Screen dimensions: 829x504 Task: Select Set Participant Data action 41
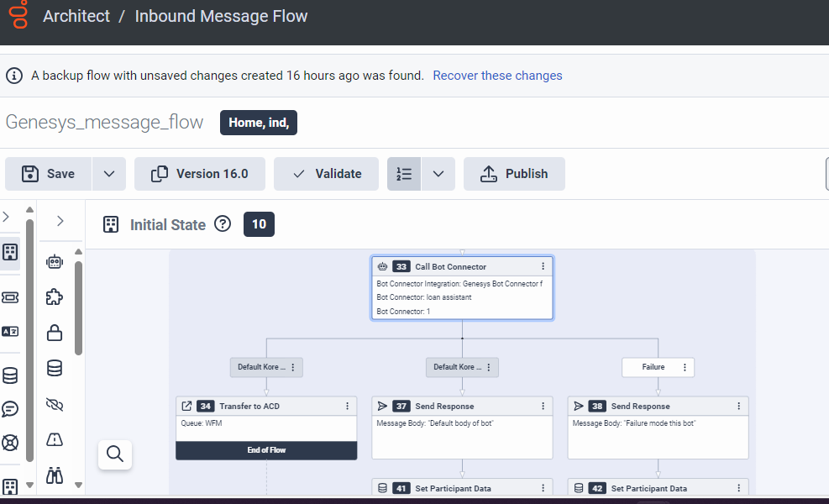[463, 487]
